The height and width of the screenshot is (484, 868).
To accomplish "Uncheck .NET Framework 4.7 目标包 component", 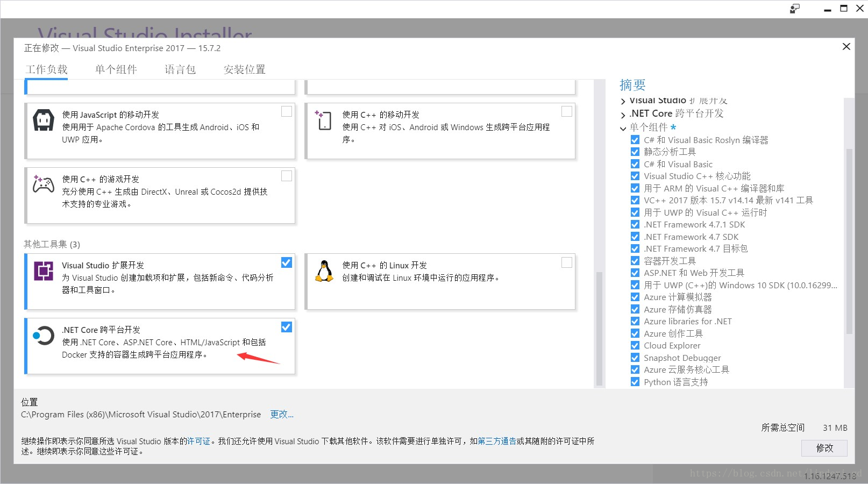I will (635, 248).
